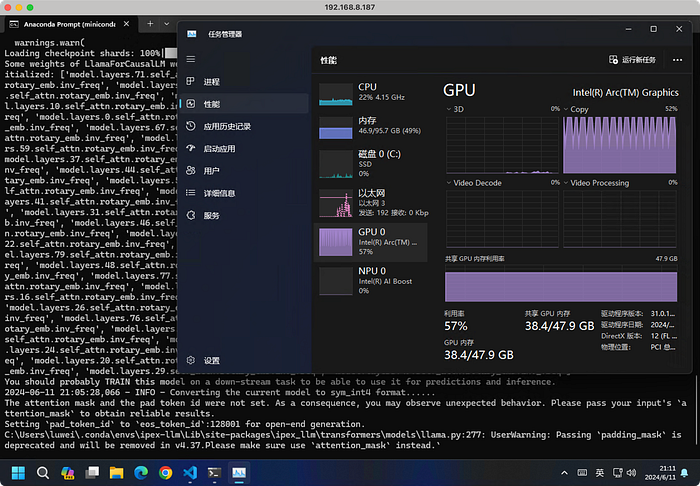Viewport: 700px width, 486px height.
Task: Open the Task Manager hamburger navigation menu
Action: click(191, 59)
